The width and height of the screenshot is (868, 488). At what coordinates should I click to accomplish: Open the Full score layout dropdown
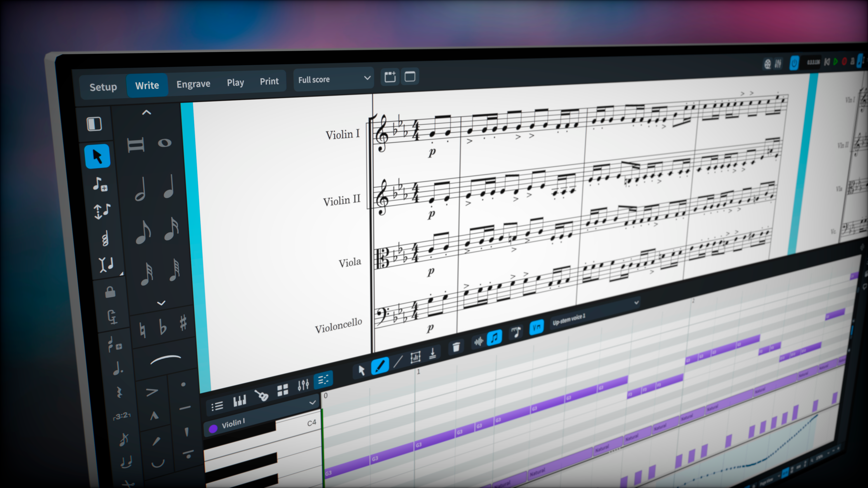tap(334, 79)
